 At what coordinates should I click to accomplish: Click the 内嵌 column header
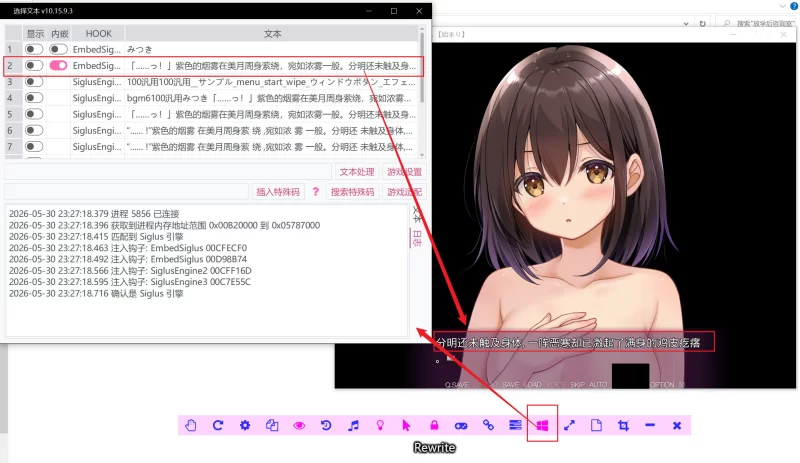pos(59,34)
